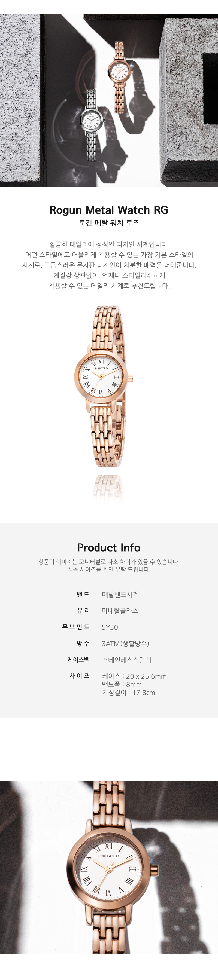The image size is (218, 980).
Task: Click the 유리 spec label
Action: [83, 611]
